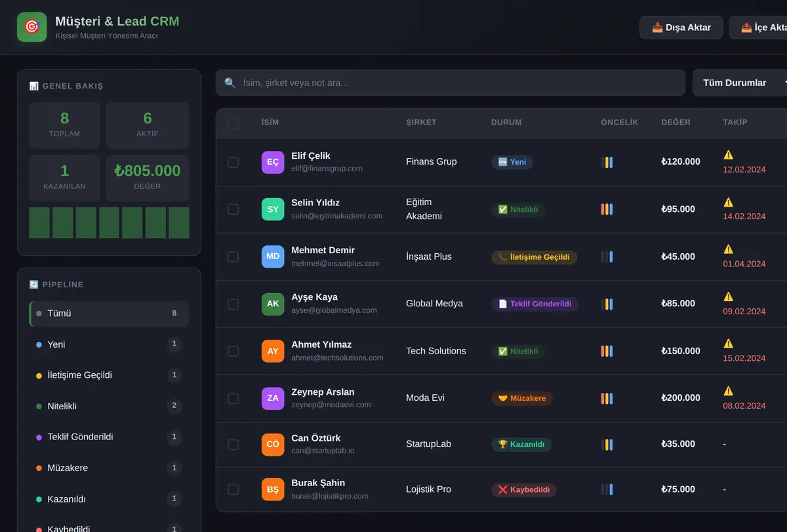
Task: Click warning icon in Elif Çelik row
Action: 729,155
